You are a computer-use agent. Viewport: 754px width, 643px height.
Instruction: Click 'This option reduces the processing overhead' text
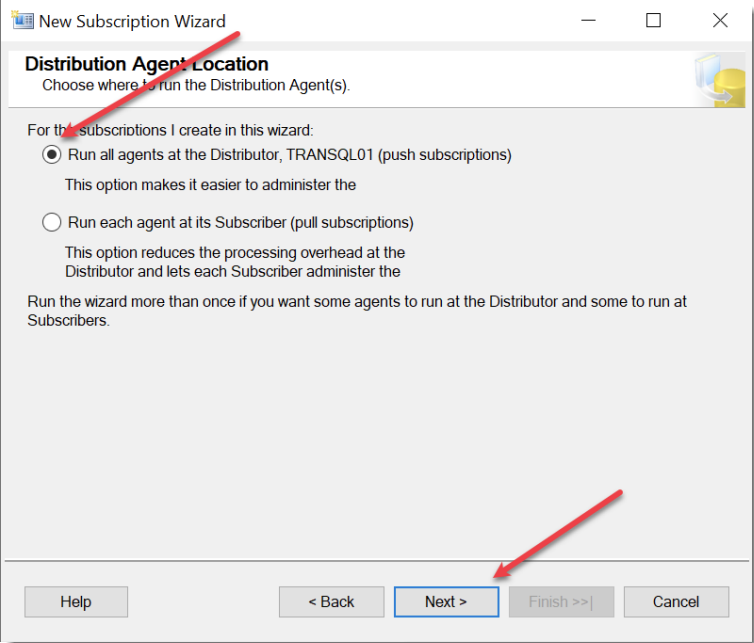[x=235, y=262]
